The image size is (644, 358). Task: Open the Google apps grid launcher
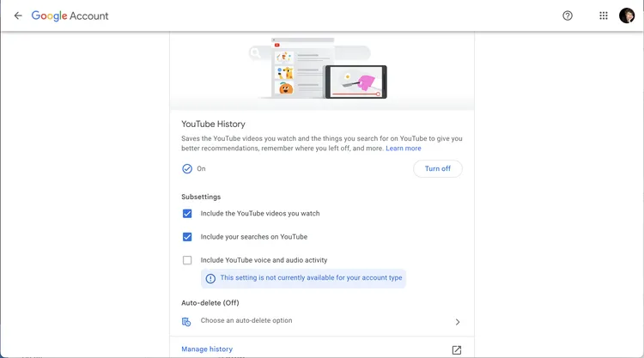[x=604, y=15]
